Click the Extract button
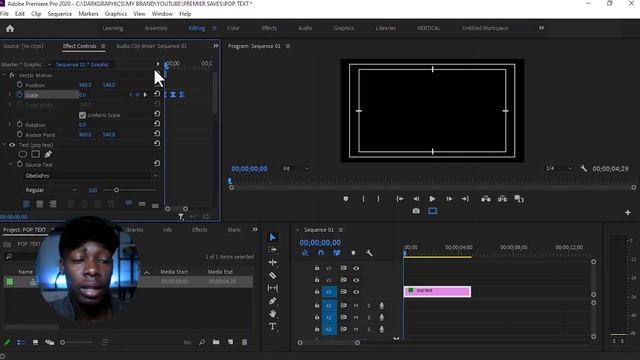Viewport: 640px width, 360px height. [502, 199]
